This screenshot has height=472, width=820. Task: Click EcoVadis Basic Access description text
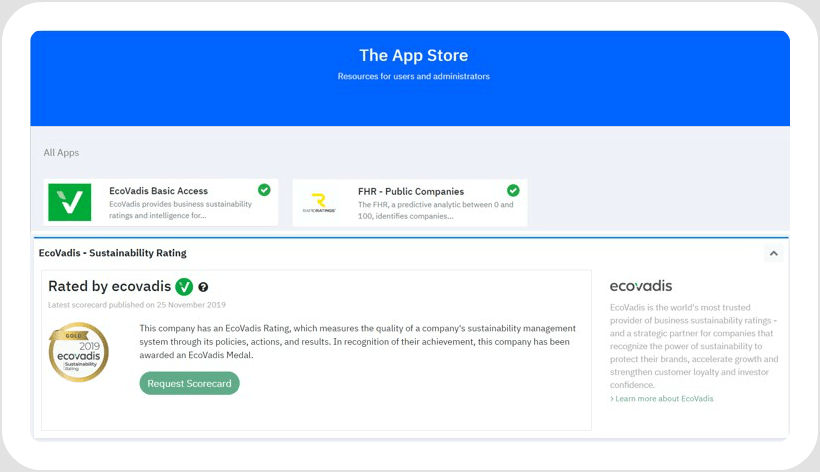point(180,210)
